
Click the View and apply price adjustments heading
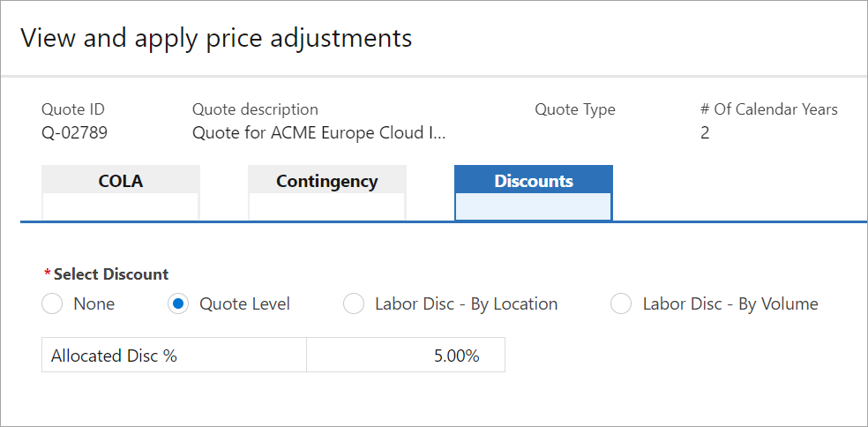216,38
